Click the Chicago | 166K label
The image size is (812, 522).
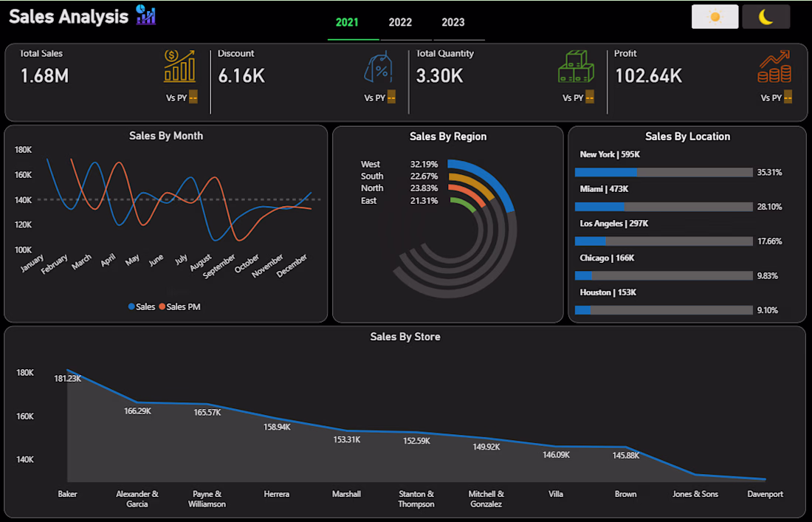point(607,258)
